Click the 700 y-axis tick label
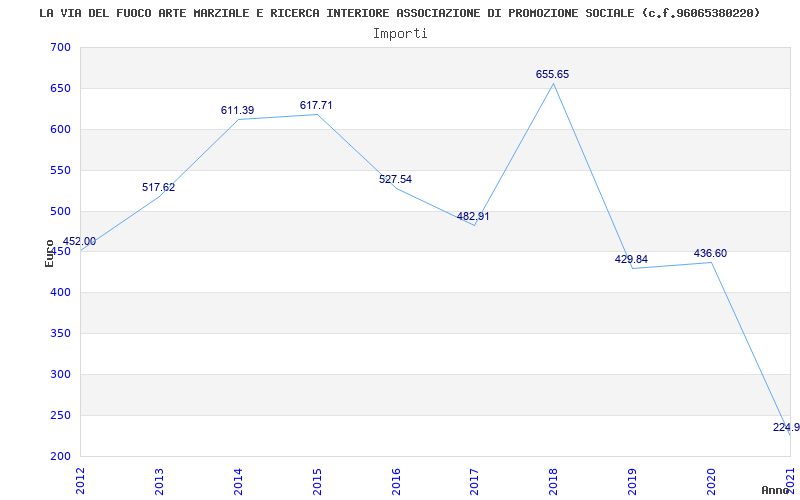 point(60,48)
